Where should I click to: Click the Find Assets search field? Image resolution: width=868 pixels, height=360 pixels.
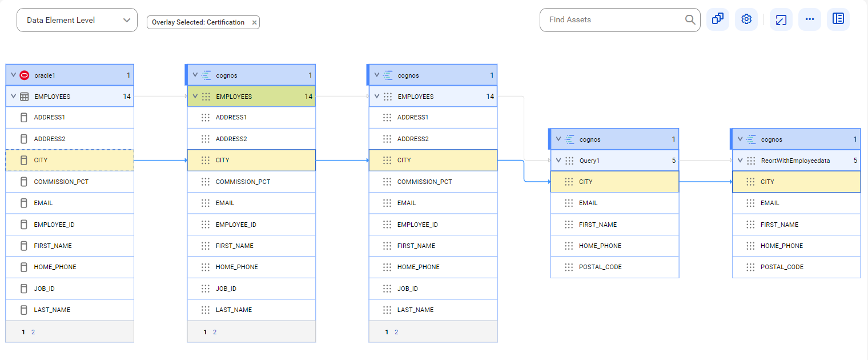[x=620, y=20]
